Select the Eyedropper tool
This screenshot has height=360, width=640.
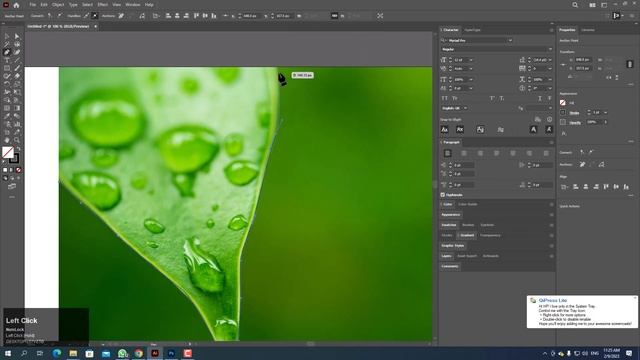tap(7, 116)
